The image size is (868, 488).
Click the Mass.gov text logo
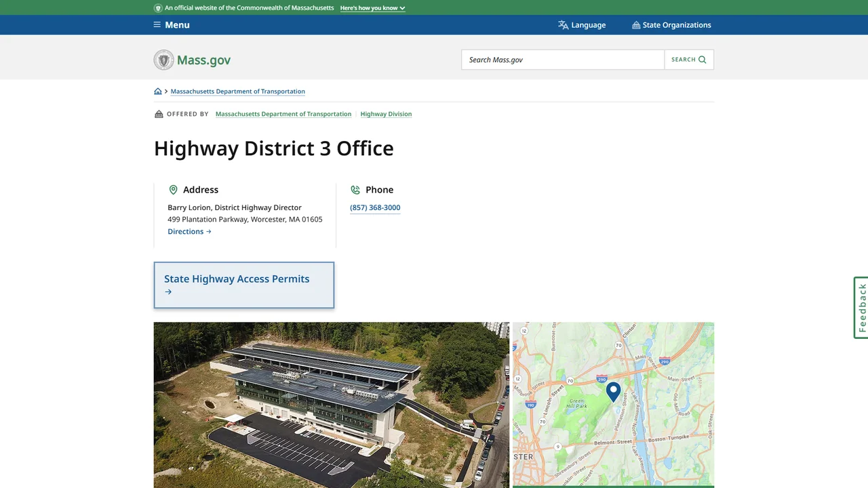point(203,60)
